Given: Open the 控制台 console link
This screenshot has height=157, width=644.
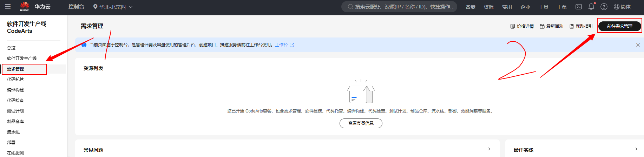Looking at the screenshot, I should point(76,7).
